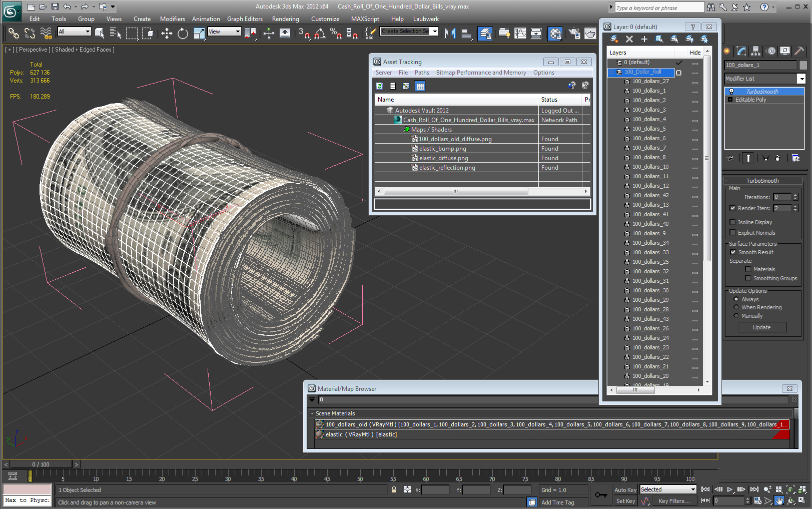Delete highlighted layer with X icon
The height and width of the screenshot is (509, 812).
tap(629, 39)
